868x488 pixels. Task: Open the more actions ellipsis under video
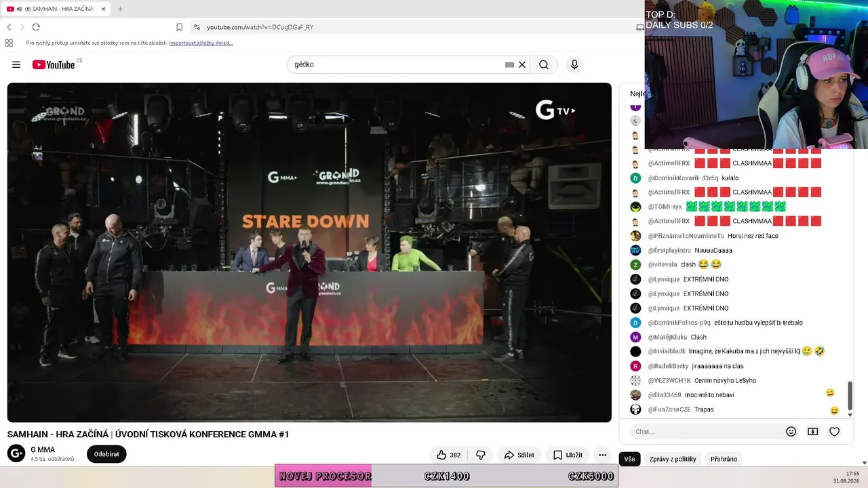(602, 455)
